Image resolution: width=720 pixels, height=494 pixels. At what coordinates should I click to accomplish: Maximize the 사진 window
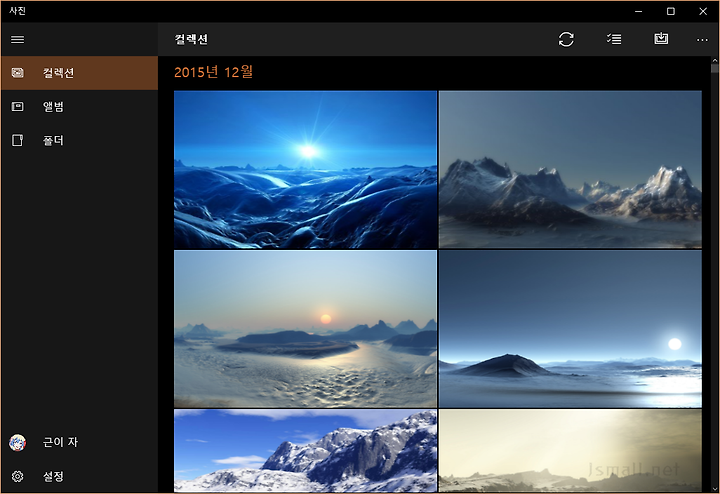pyautogui.click(x=671, y=11)
